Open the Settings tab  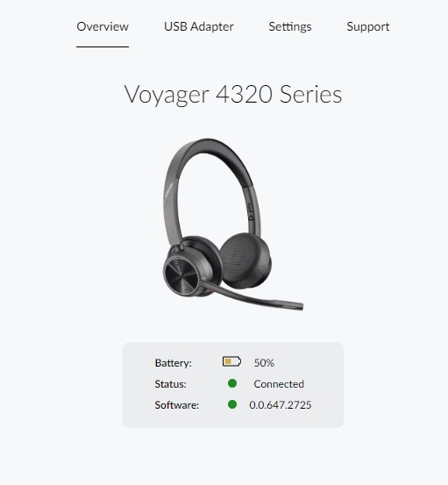click(x=290, y=27)
